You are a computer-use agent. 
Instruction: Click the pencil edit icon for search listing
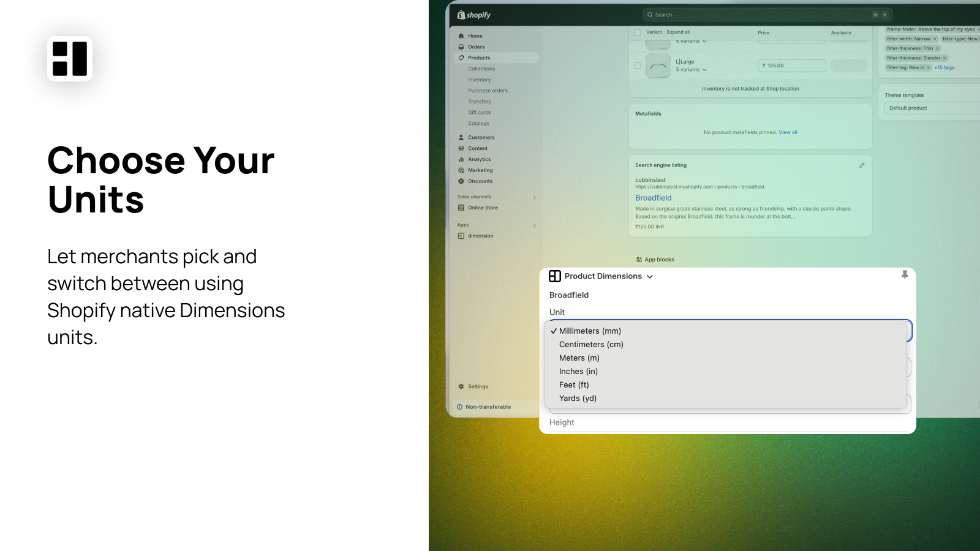(862, 165)
